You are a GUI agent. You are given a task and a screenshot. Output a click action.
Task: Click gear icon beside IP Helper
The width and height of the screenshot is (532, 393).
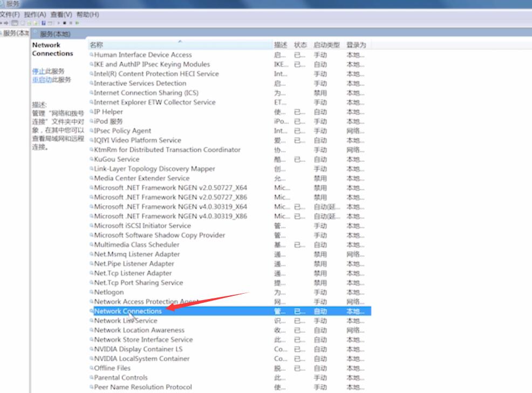[x=91, y=112]
